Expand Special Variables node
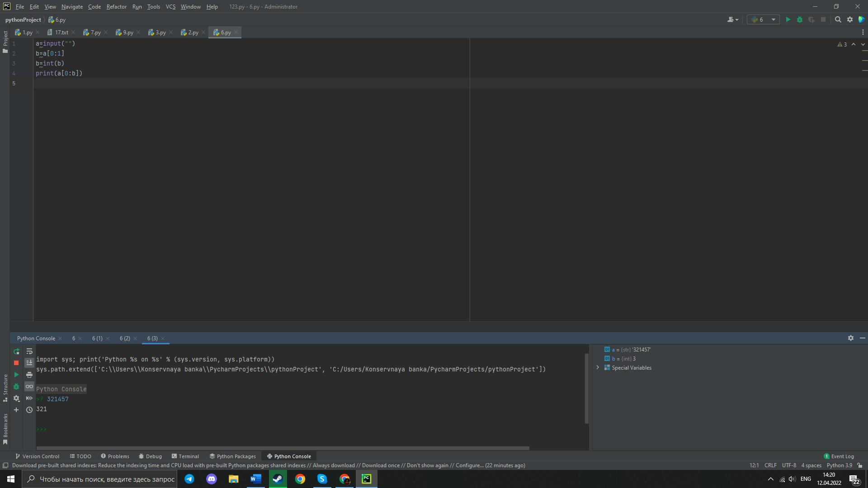 598,367
